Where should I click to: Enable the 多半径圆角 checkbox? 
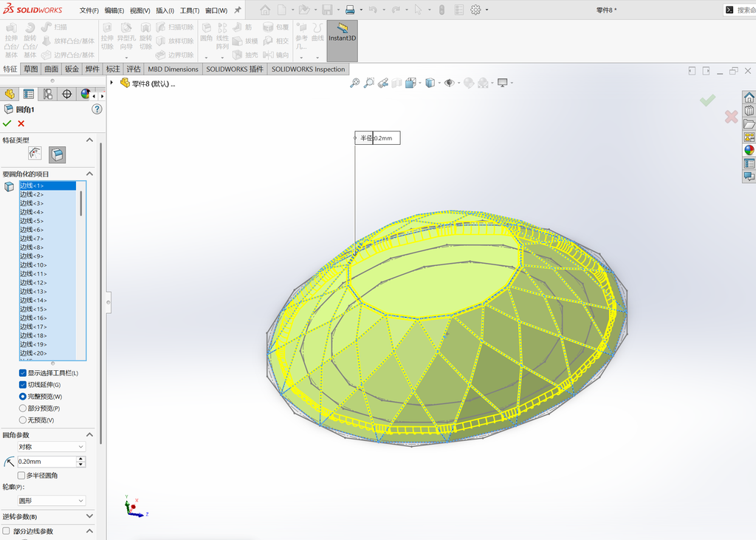21,475
